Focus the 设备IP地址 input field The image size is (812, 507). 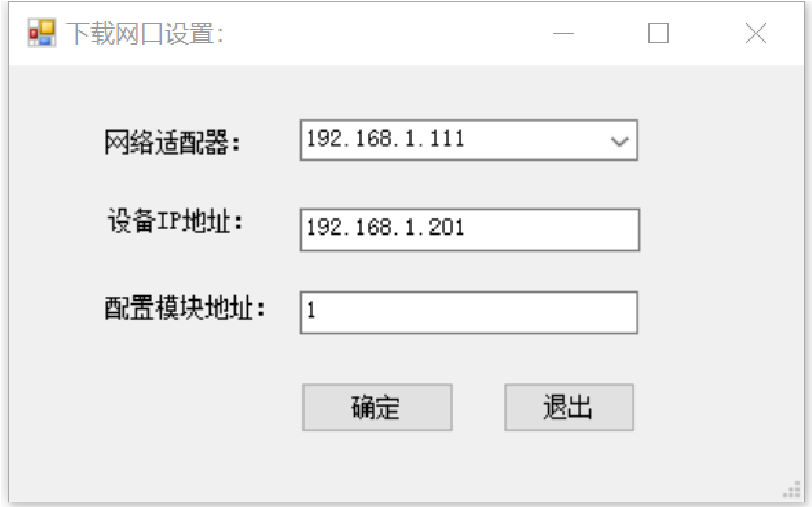470,229
